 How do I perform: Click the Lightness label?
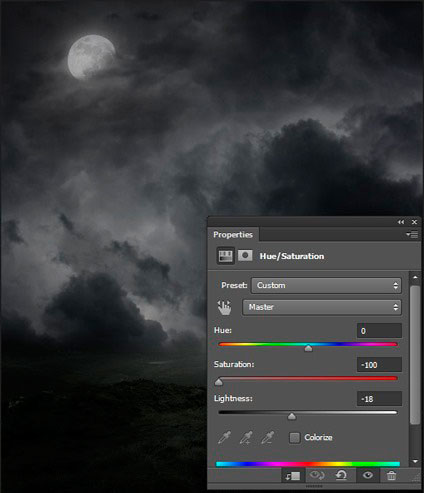pyautogui.click(x=233, y=398)
